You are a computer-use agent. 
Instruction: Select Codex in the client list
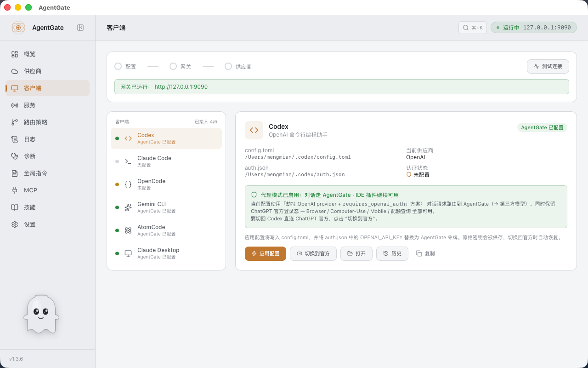pyautogui.click(x=166, y=138)
